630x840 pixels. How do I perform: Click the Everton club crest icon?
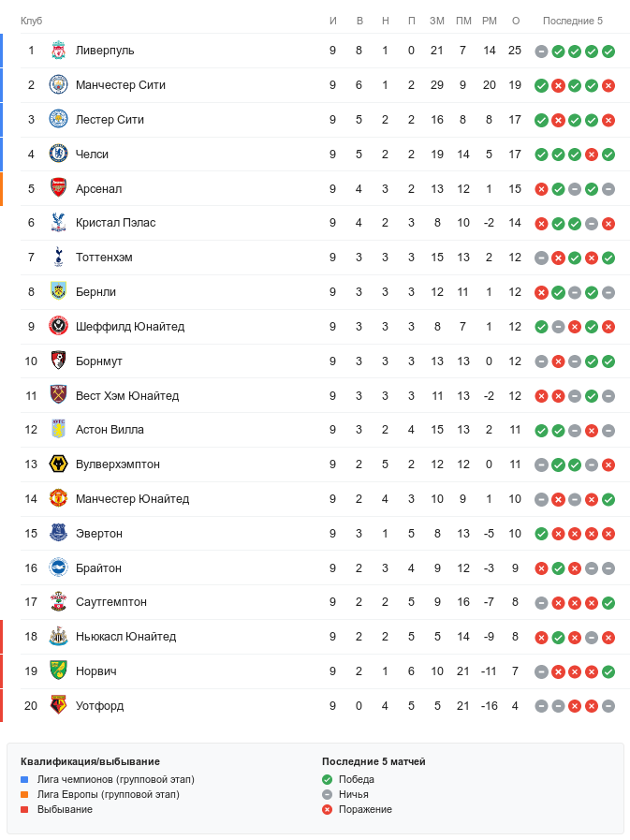tap(58, 534)
